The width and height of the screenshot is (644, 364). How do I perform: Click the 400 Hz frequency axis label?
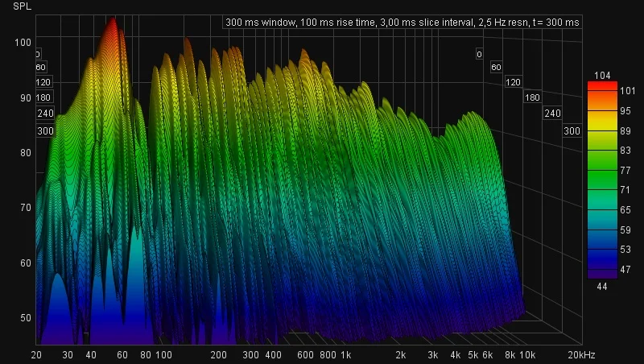(x=273, y=354)
